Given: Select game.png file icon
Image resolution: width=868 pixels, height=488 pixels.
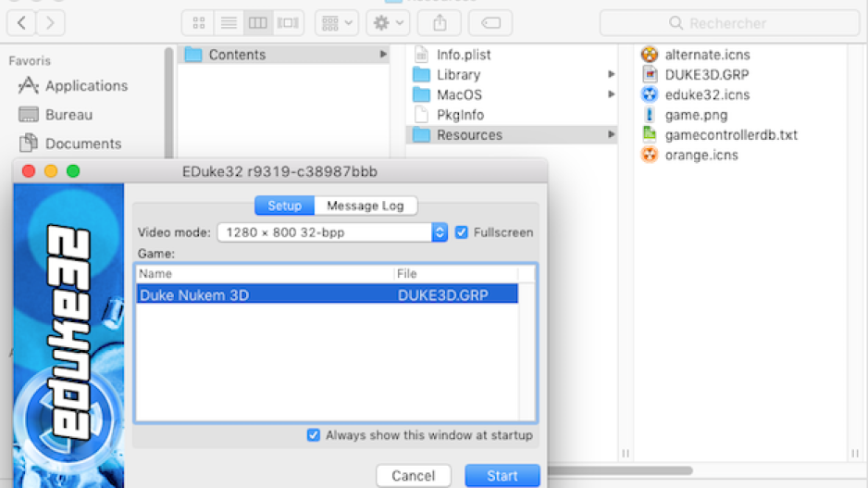Looking at the screenshot, I should (650, 115).
